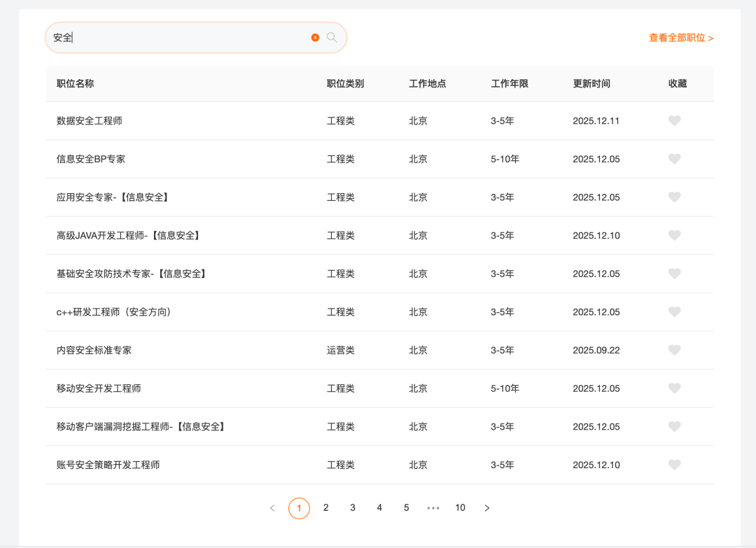Open the 移动客户端漏洞挖掘工程师 job listing
Viewport: 756px width, 548px height.
click(141, 427)
